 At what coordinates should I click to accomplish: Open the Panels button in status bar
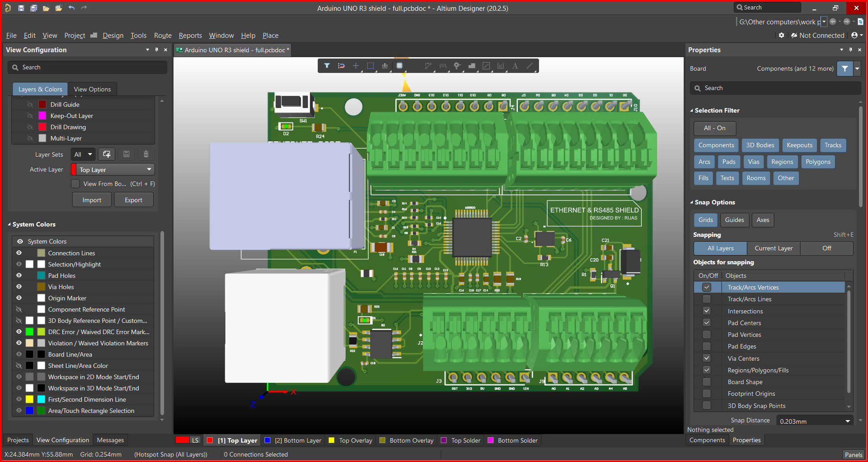click(x=854, y=454)
